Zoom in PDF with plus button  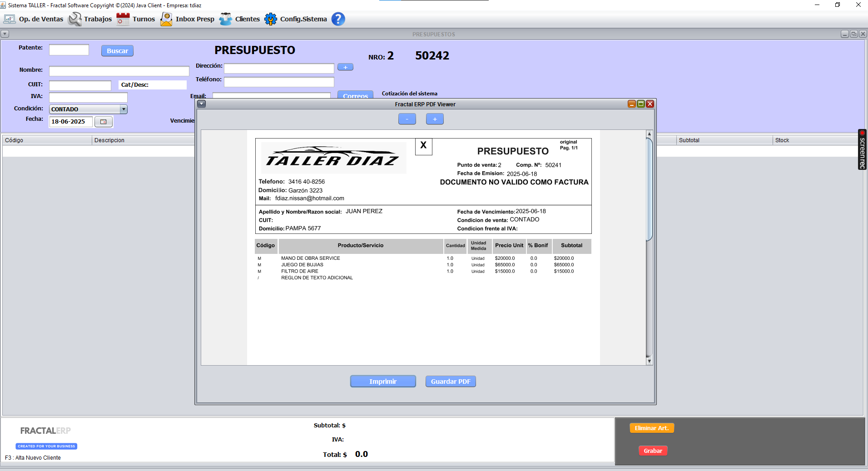tap(435, 119)
